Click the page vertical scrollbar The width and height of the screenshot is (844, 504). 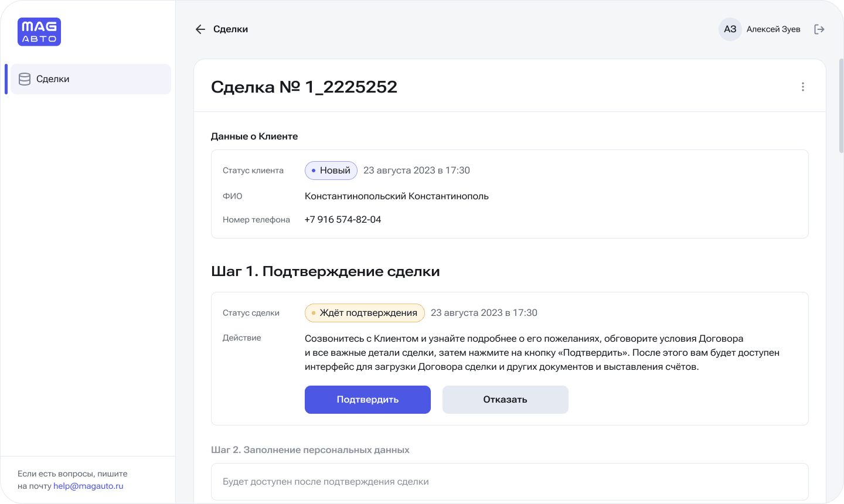point(841,105)
